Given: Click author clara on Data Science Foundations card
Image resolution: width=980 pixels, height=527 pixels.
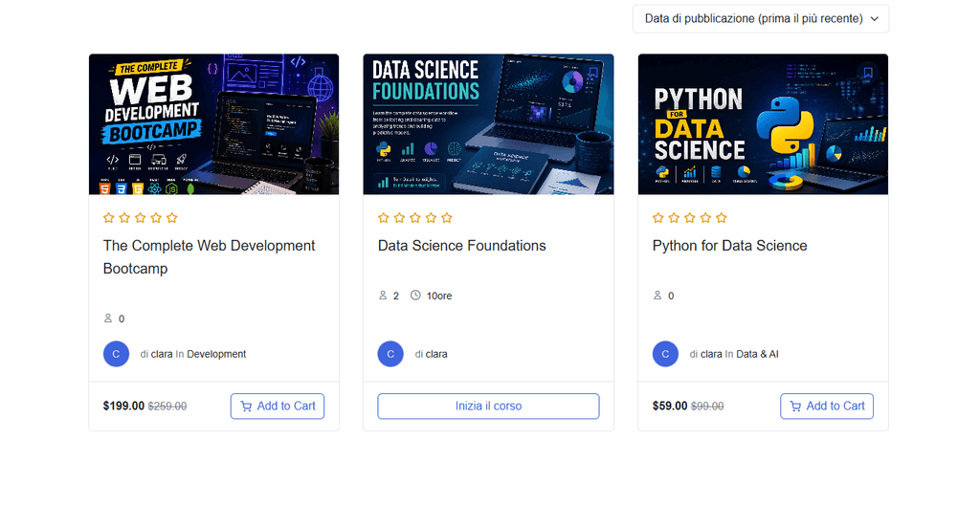Looking at the screenshot, I should tap(436, 354).
